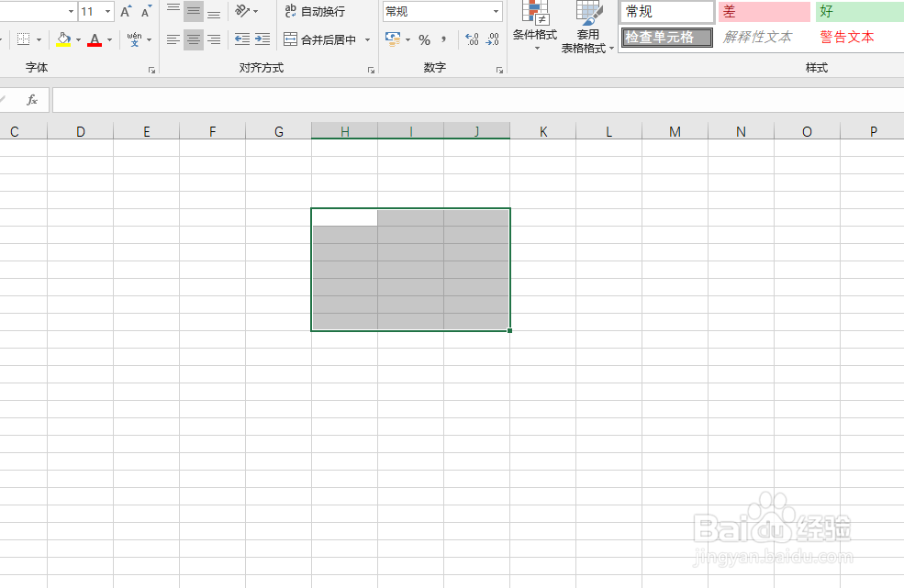Click the fx insert function icon
904x588 pixels.
32,100
